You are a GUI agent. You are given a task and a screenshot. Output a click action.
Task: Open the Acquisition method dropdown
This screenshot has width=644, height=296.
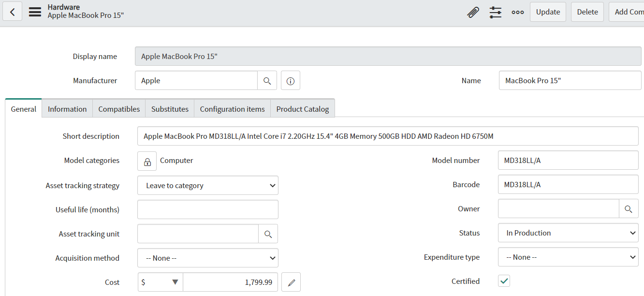(x=208, y=258)
